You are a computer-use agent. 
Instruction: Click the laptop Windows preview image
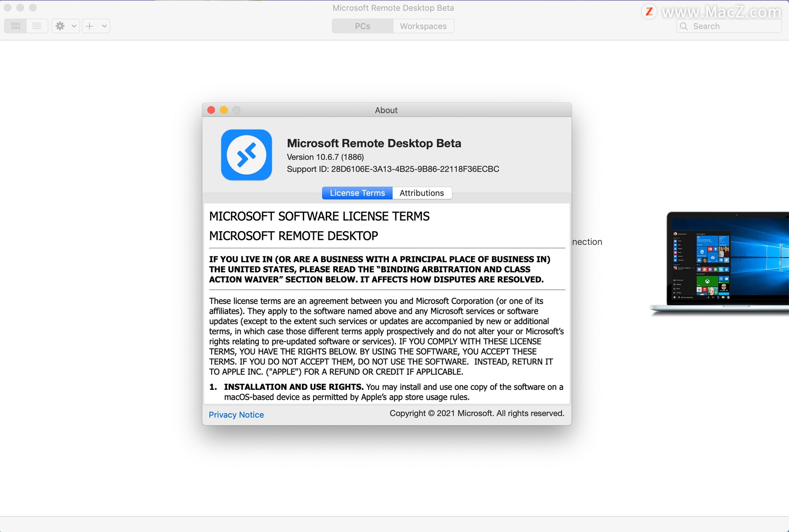(x=720, y=263)
